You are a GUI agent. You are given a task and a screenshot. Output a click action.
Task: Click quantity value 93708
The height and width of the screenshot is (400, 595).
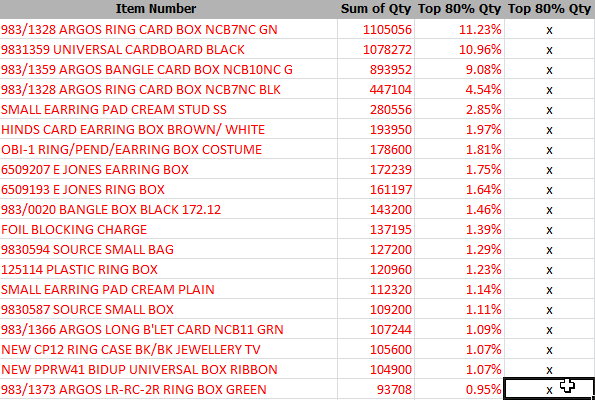(394, 390)
